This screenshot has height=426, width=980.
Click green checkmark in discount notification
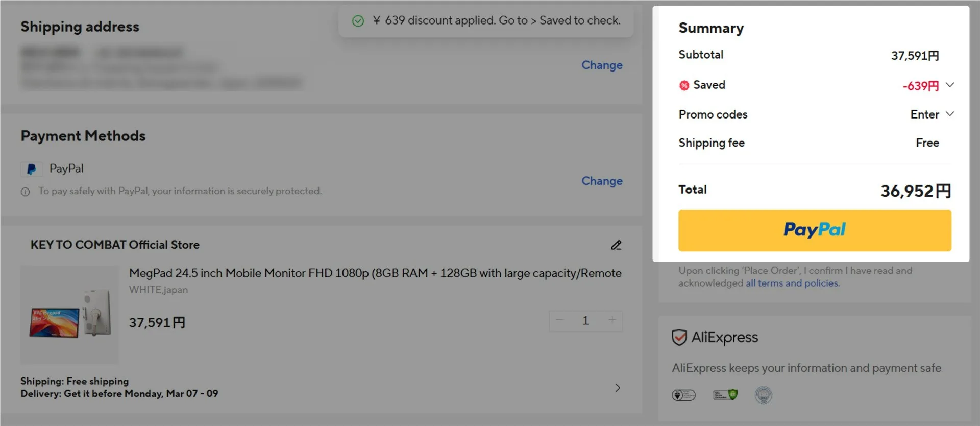pyautogui.click(x=358, y=21)
